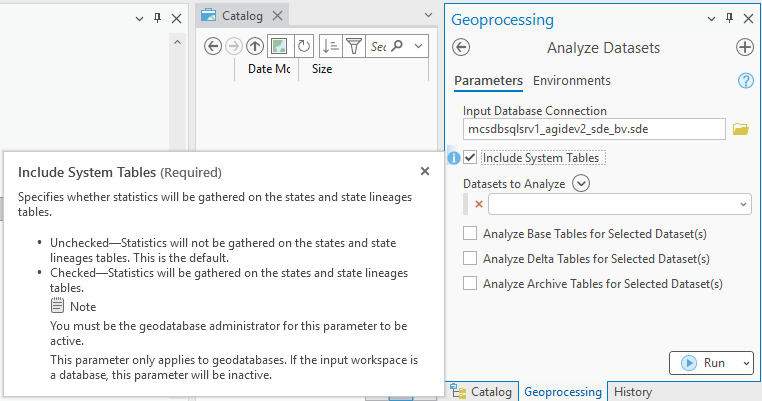Expand the Datasets to Analyze chevron
Viewport: 762px width, 401px height.
point(582,183)
